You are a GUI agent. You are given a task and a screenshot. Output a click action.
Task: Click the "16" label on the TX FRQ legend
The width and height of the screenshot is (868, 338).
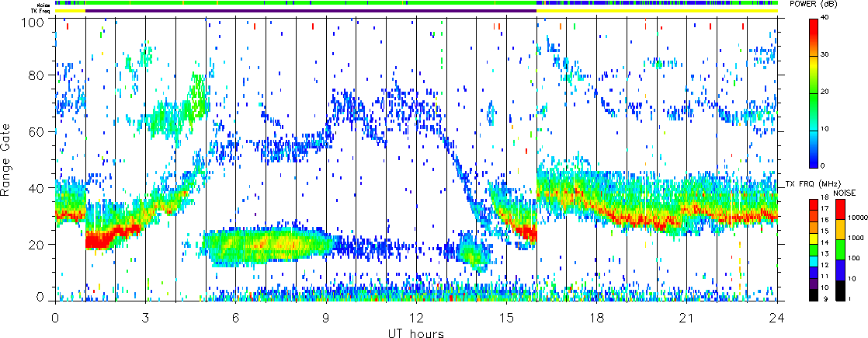point(825,220)
